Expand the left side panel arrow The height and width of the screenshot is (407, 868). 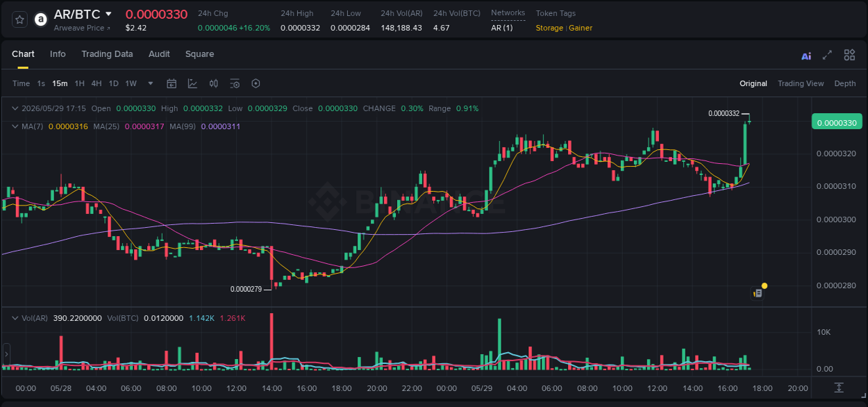(x=6, y=354)
